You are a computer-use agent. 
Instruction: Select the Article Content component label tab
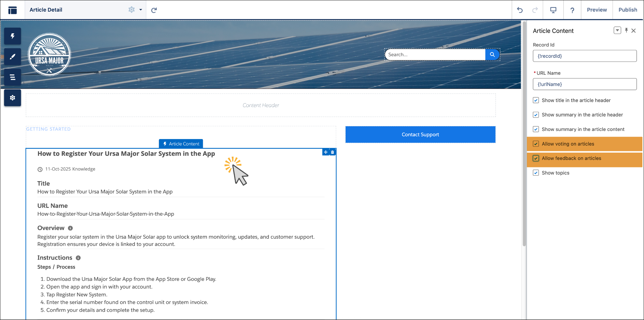pyautogui.click(x=181, y=144)
